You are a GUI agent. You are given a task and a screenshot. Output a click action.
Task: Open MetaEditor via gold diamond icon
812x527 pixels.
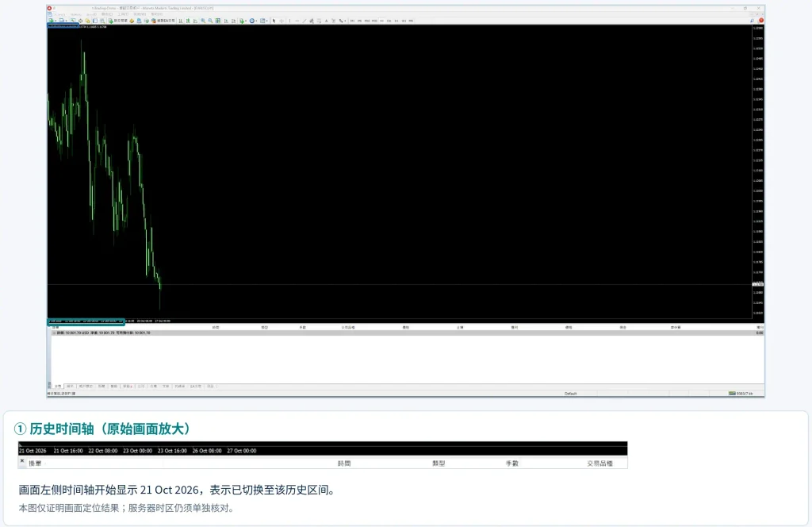[x=132, y=21]
